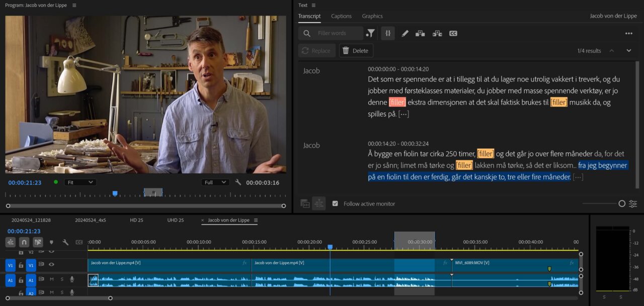644x306 pixels.
Task: Enable voice-over record microphone on A1
Action: [72, 279]
